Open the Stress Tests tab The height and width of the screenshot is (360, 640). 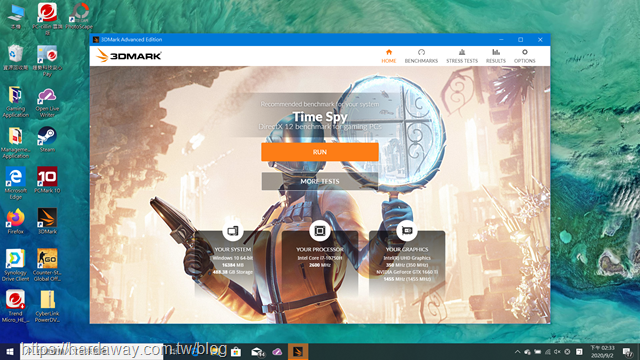462,56
